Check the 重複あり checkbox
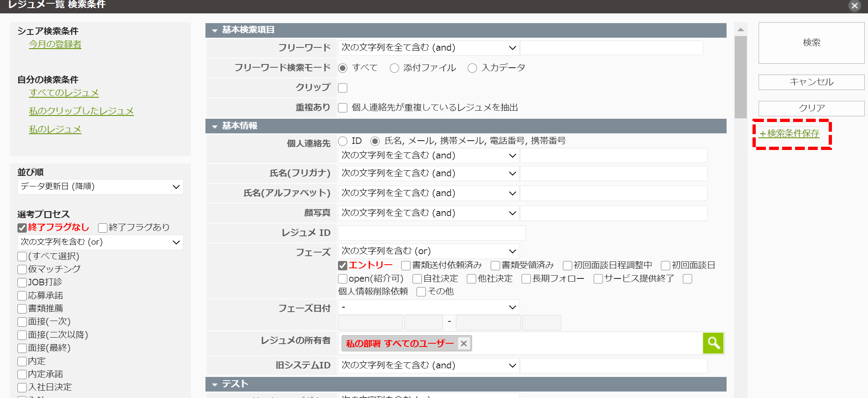The image size is (868, 398). pos(342,107)
